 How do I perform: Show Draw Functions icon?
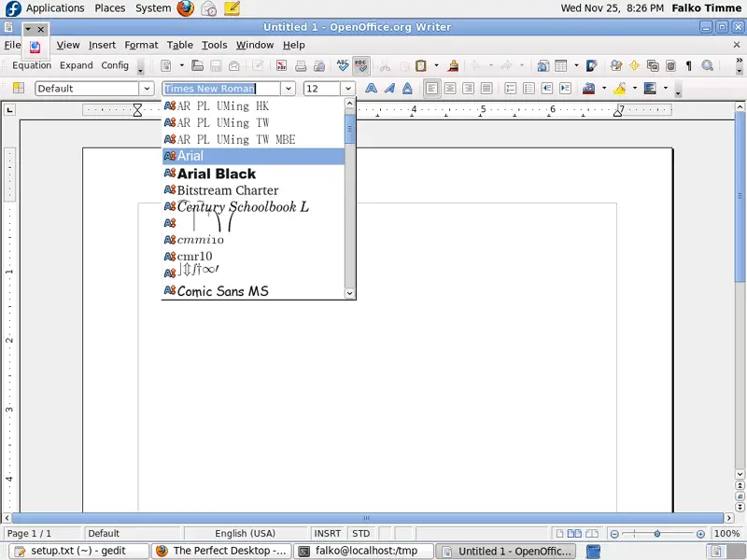tap(592, 65)
